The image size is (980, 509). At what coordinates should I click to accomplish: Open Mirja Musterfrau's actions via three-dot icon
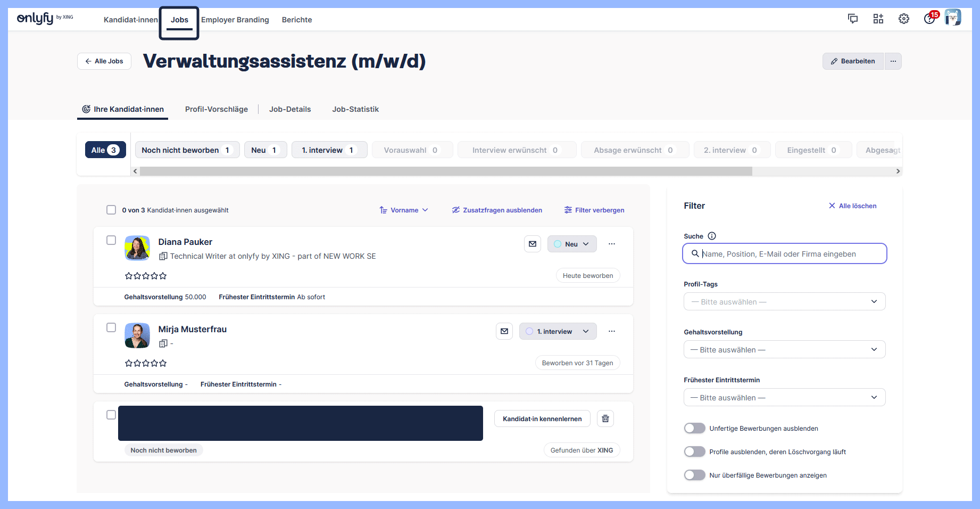tap(611, 331)
